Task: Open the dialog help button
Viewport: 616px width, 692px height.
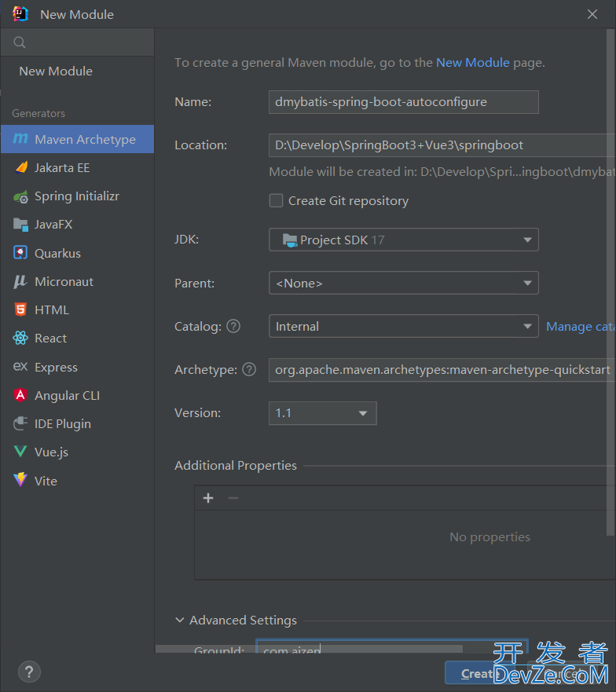Action: coord(29,672)
